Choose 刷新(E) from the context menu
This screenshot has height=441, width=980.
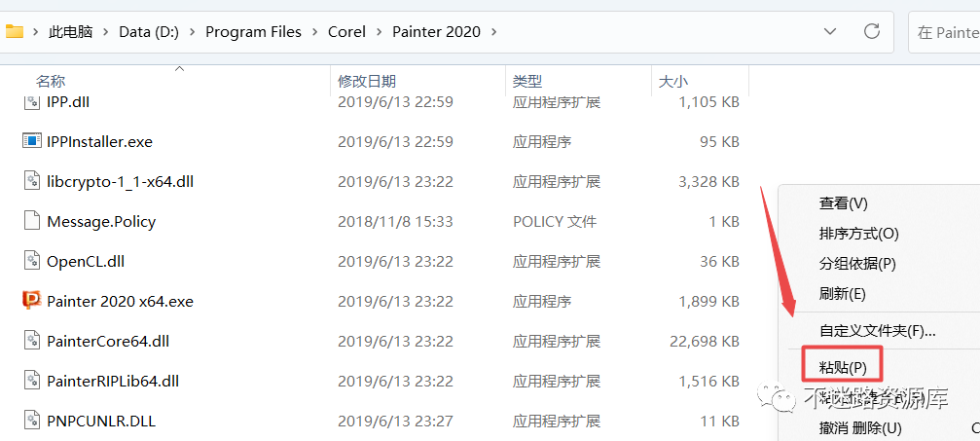[842, 293]
